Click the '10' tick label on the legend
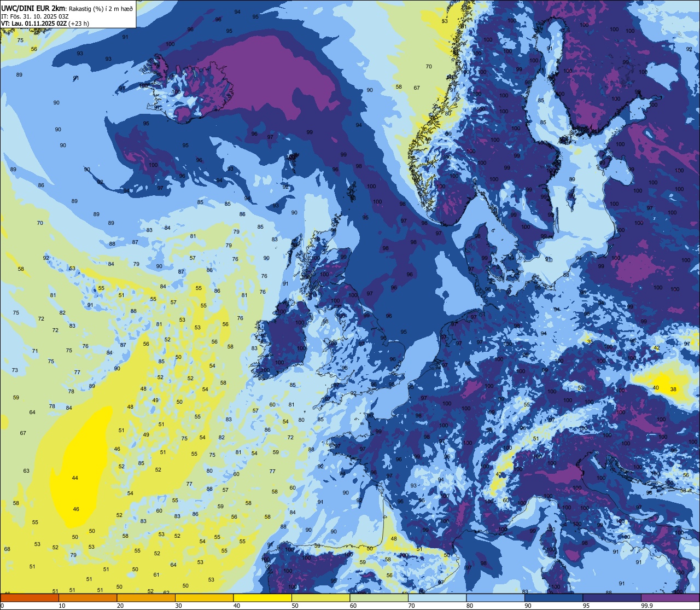700x610 pixels. pos(62,606)
